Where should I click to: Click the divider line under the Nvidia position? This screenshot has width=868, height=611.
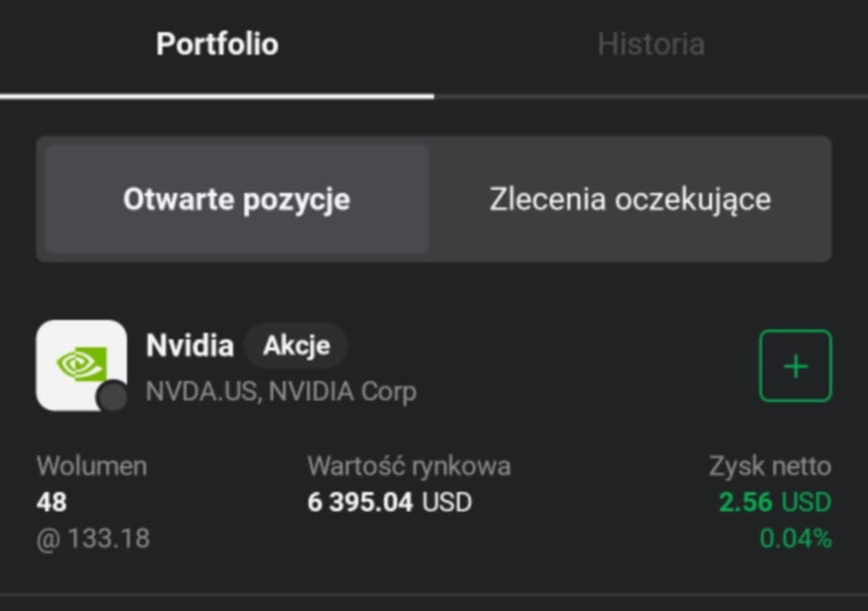click(434, 596)
